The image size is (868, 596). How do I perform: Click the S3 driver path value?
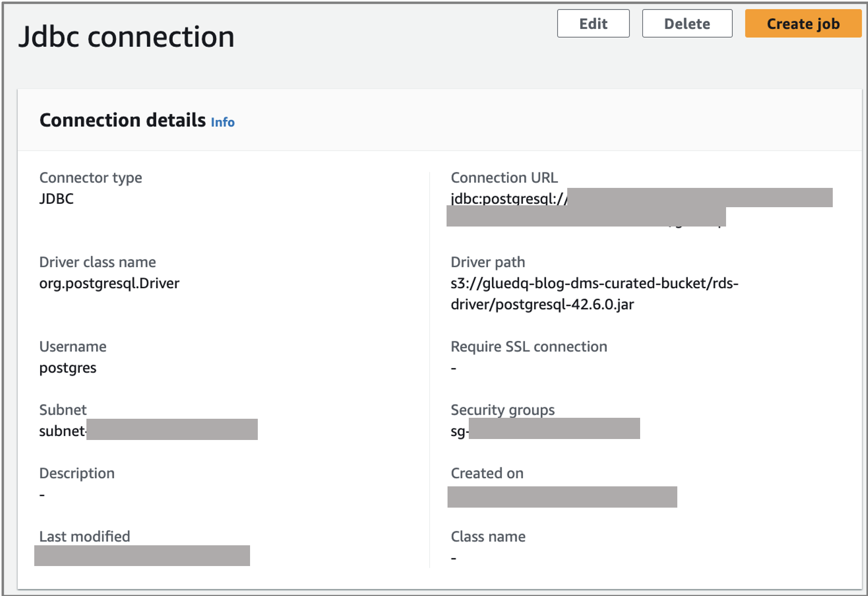[594, 293]
